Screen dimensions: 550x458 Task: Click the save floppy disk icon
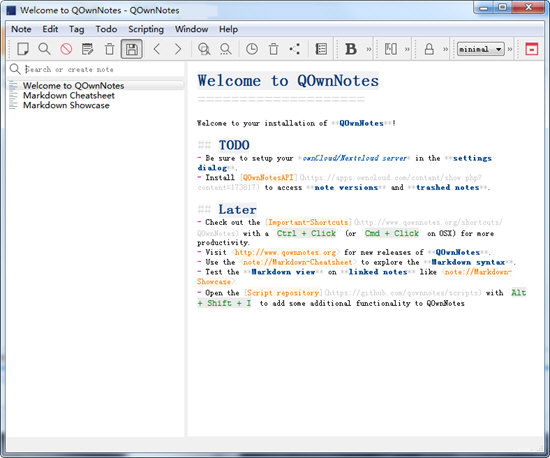[x=132, y=49]
